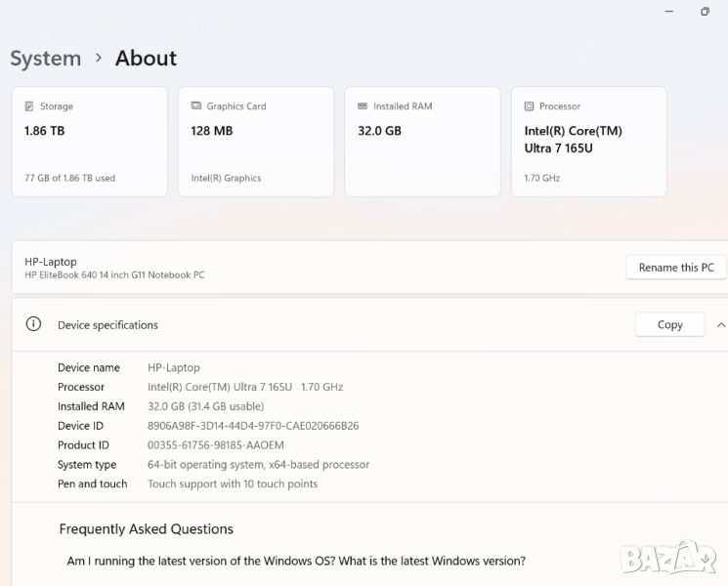Open the latest Windows version FAQ question
The height and width of the screenshot is (586, 728).
pos(296,561)
